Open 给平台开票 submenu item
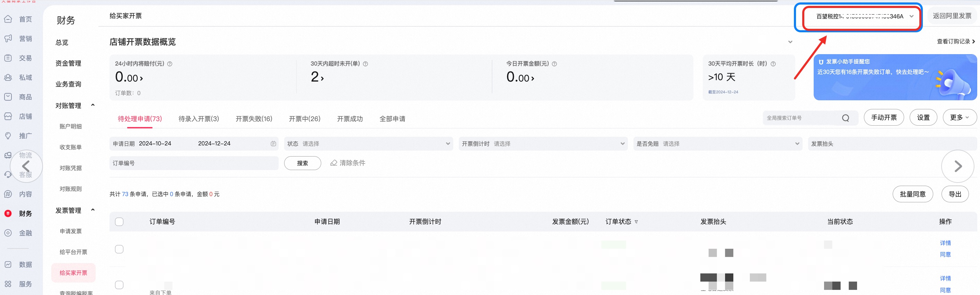Viewport: 980px width, 295px height. pyautogui.click(x=73, y=252)
